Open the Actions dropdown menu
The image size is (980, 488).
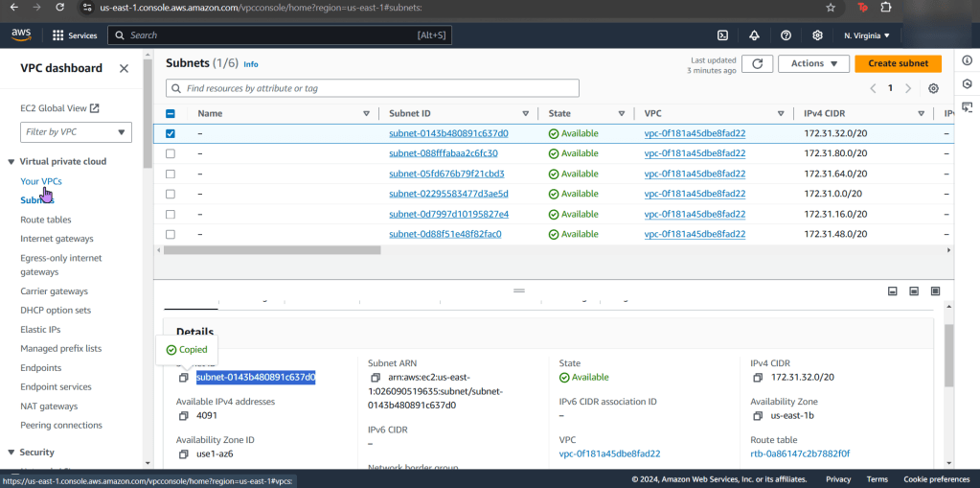(x=813, y=63)
